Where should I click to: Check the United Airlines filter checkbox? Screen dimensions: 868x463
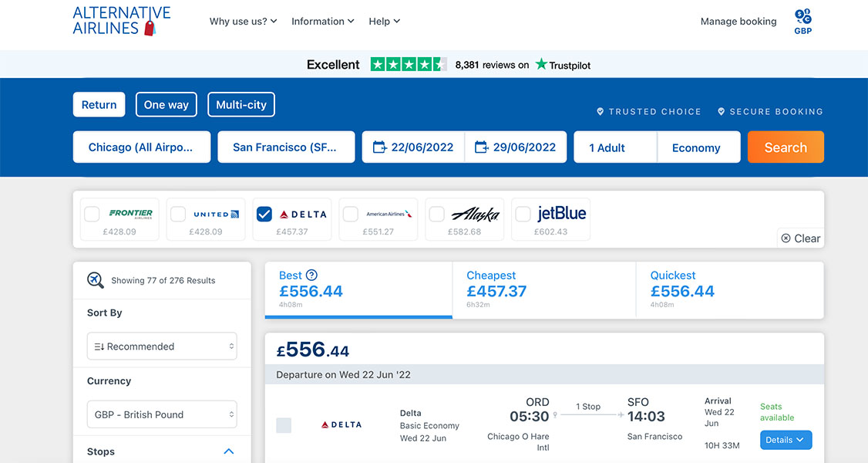click(x=178, y=214)
